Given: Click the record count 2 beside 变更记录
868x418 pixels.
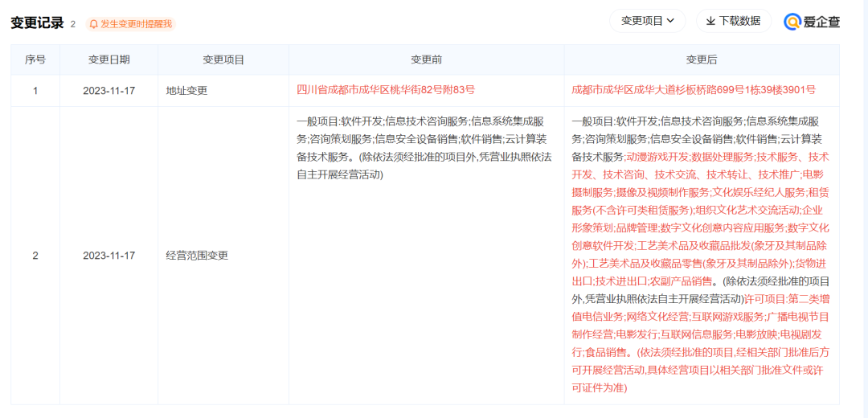Looking at the screenshot, I should coord(72,24).
